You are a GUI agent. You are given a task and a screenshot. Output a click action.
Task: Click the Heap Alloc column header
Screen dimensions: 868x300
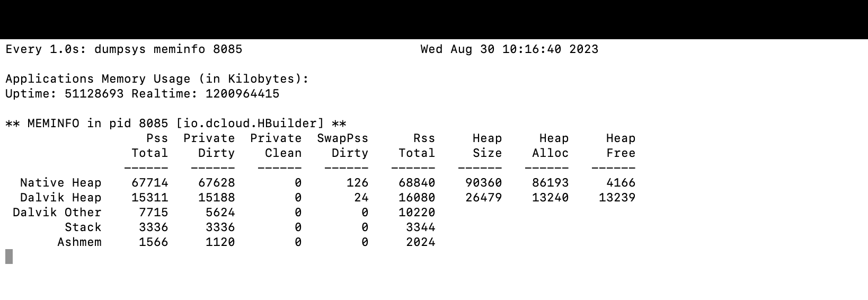tap(550, 146)
